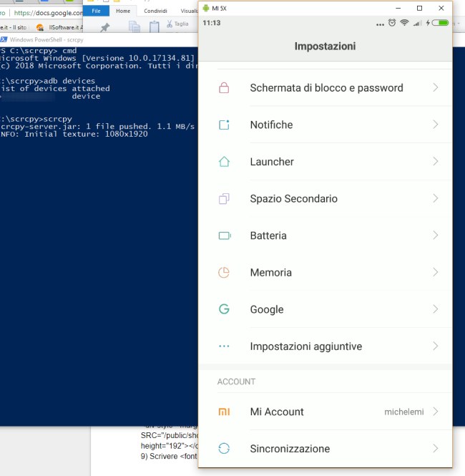
Task: Click the michelemi account name
Action: point(404,412)
